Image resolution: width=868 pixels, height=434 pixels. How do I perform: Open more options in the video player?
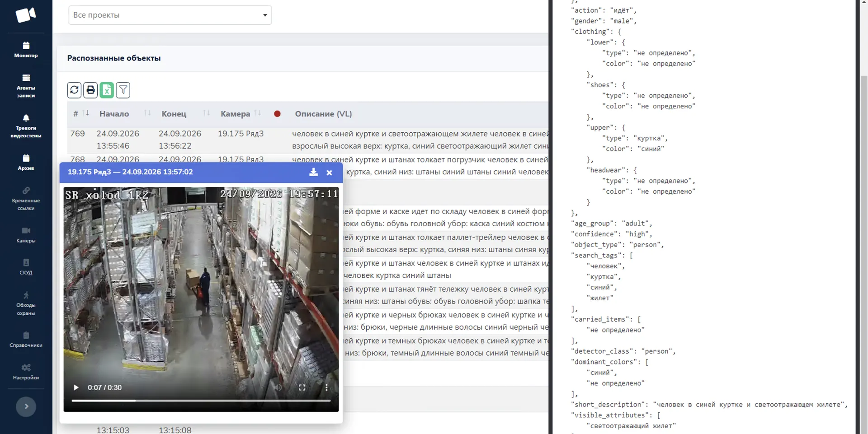[x=326, y=387]
